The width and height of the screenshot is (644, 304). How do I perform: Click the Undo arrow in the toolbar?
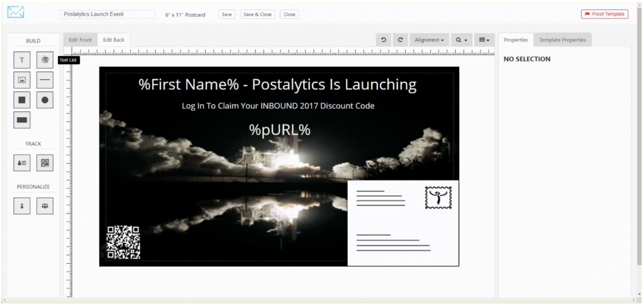point(384,40)
